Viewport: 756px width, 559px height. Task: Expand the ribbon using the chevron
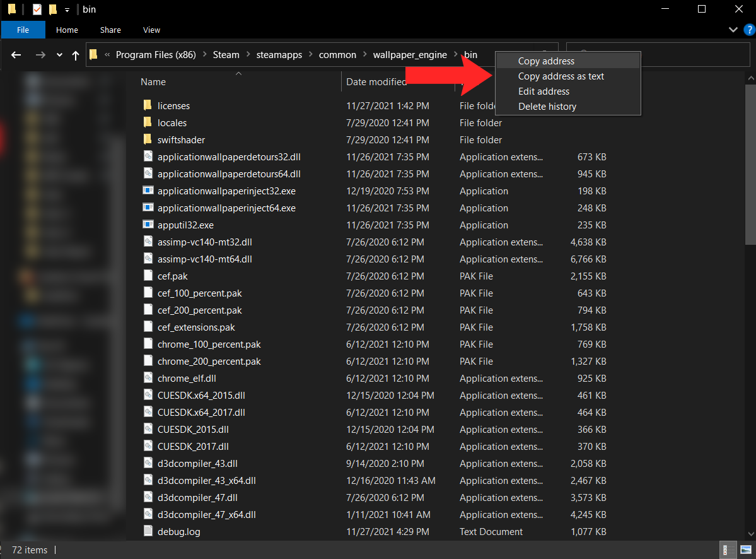(733, 30)
